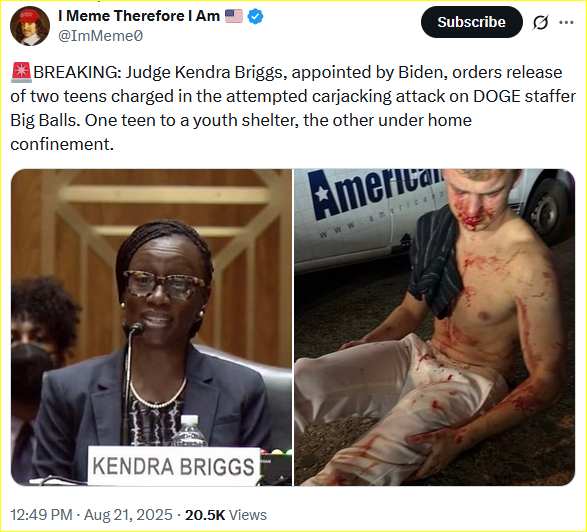Click the Aug 21, 2025 date
This screenshot has height=532, width=587.
128,515
